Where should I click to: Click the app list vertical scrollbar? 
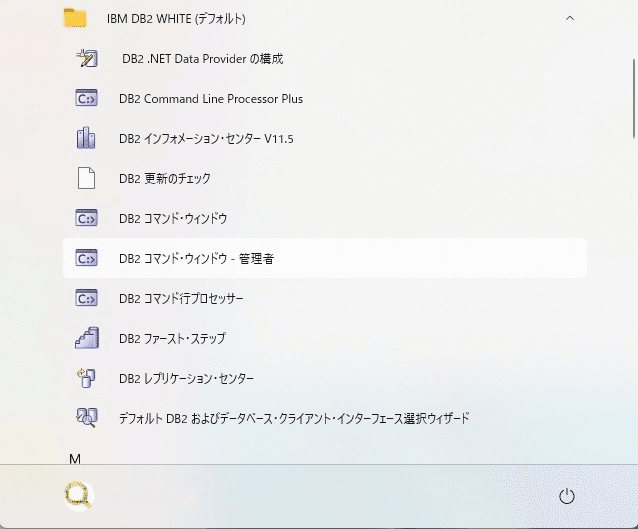pyautogui.click(x=634, y=99)
